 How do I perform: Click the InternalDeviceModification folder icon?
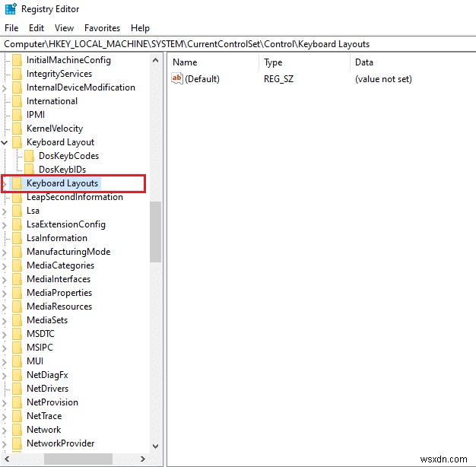[17, 87]
